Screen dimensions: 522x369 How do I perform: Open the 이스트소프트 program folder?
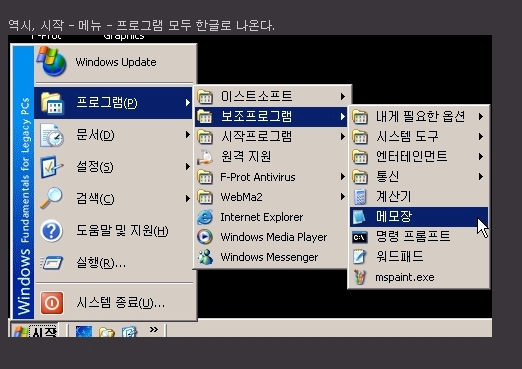[x=271, y=97]
